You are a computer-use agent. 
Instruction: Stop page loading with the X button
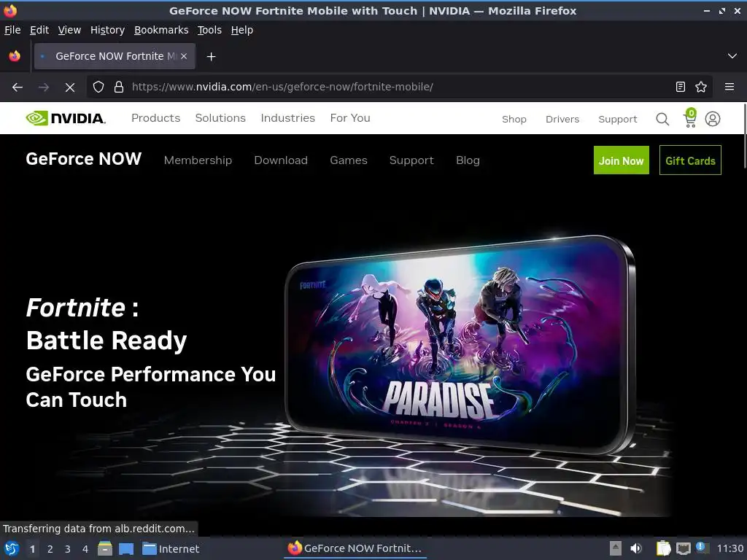pos(69,87)
